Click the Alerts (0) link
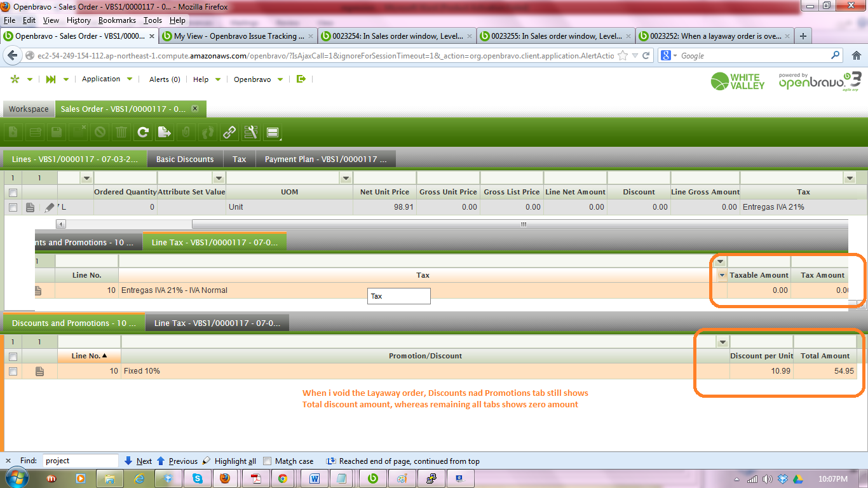The width and height of the screenshot is (868, 488). 165,79
